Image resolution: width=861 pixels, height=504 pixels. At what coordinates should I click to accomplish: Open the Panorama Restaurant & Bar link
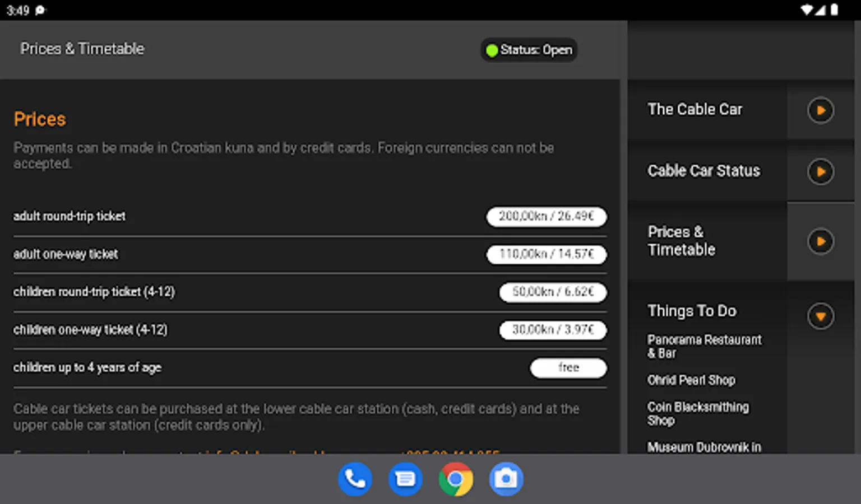coord(704,347)
